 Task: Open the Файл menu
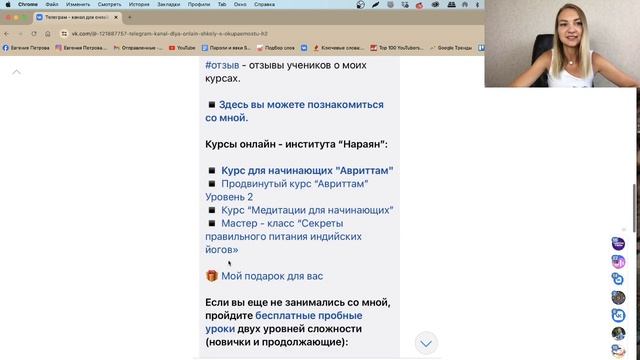pos(52,4)
